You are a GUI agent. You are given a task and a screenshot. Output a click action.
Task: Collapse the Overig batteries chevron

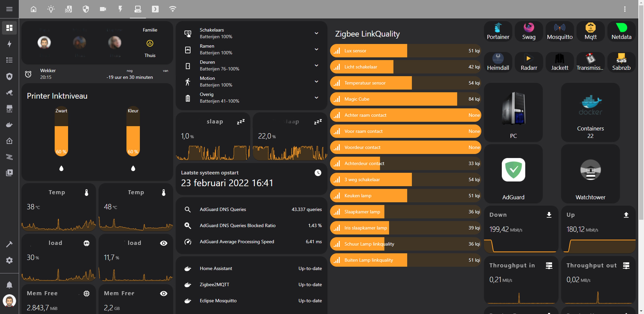click(x=316, y=97)
